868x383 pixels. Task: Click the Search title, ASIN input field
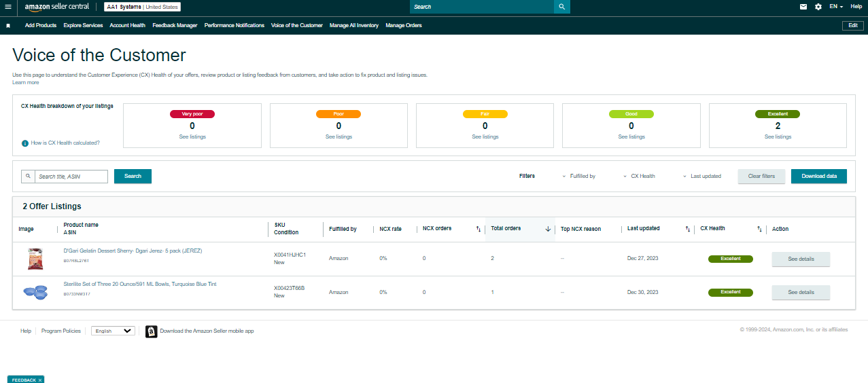(x=71, y=177)
